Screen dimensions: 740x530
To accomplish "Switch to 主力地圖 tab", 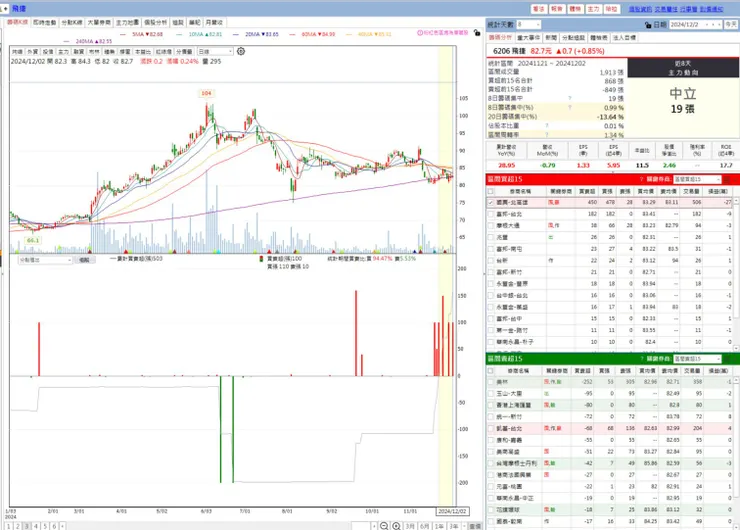I will (127, 22).
